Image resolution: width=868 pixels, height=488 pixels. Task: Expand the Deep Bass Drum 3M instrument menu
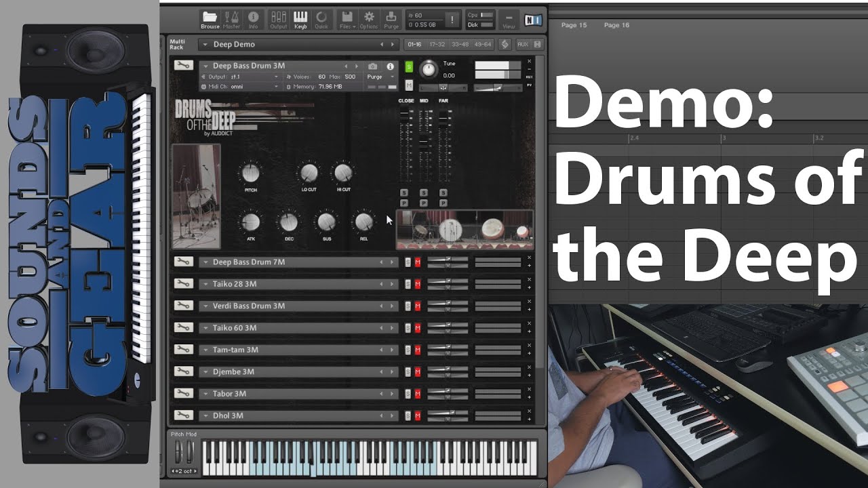click(x=205, y=66)
